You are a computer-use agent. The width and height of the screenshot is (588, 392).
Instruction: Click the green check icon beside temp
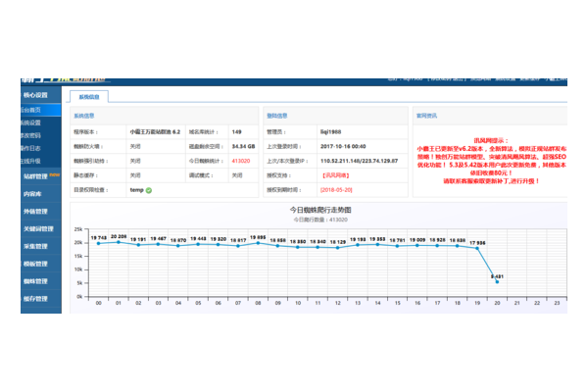point(149,190)
